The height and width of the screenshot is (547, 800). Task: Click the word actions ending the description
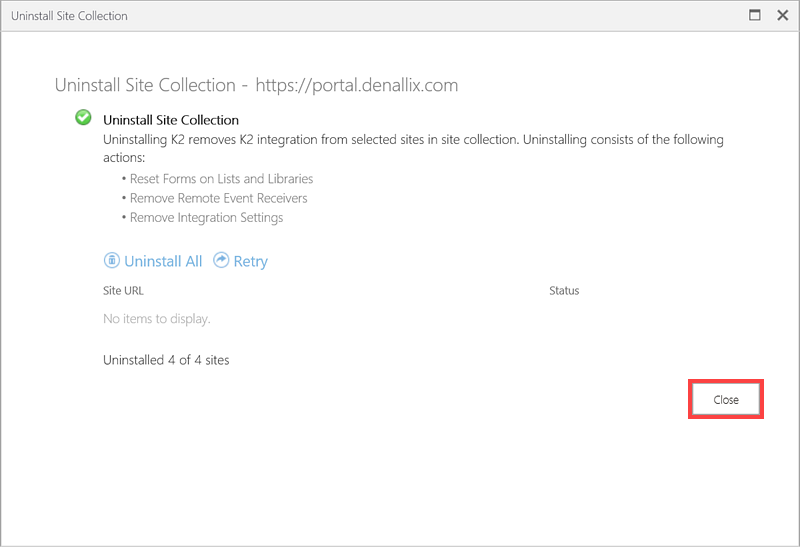(x=124, y=158)
